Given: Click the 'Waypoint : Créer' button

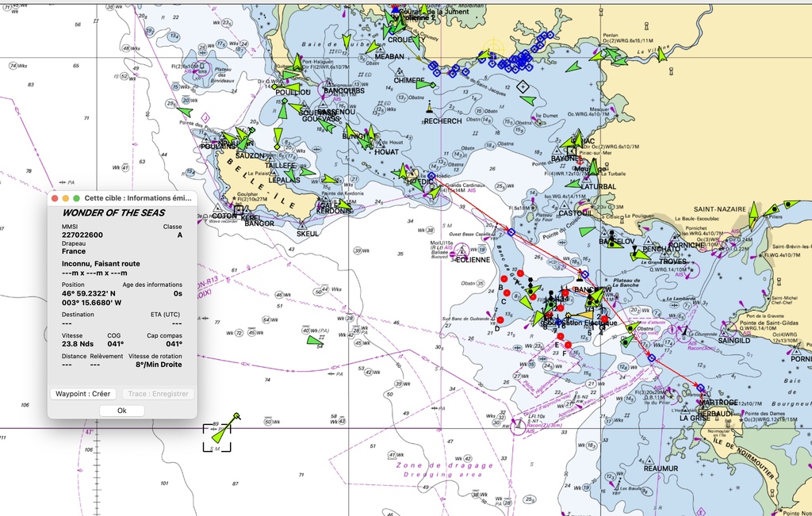Looking at the screenshot, I should click(82, 394).
